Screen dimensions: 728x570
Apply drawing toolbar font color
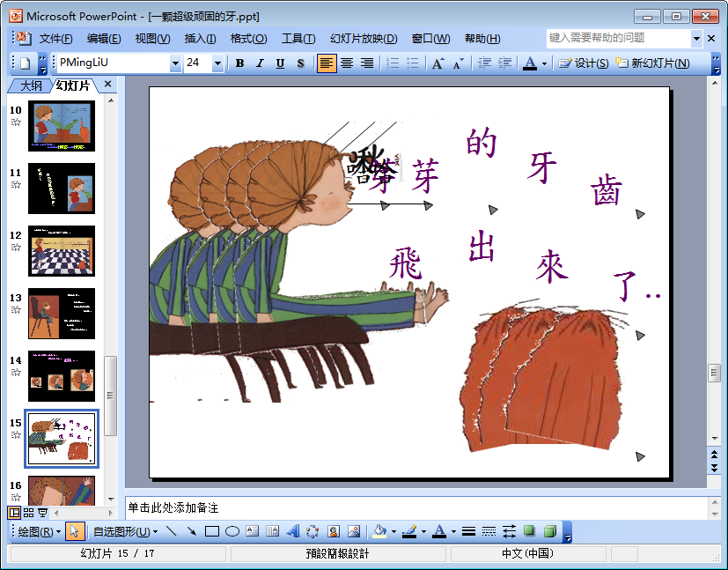(x=439, y=531)
